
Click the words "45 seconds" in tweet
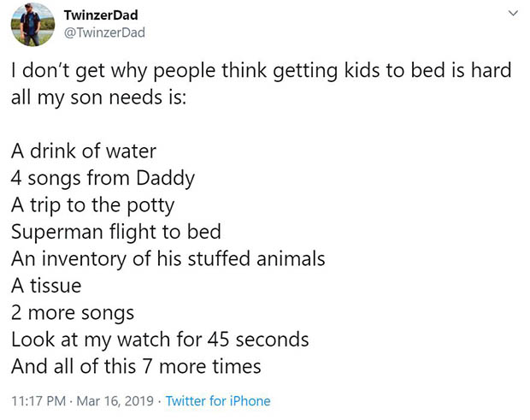tap(256, 339)
